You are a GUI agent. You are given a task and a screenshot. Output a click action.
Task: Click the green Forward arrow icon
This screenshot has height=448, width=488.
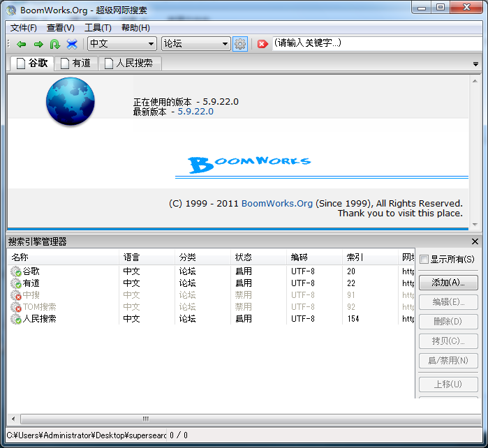tap(38, 44)
